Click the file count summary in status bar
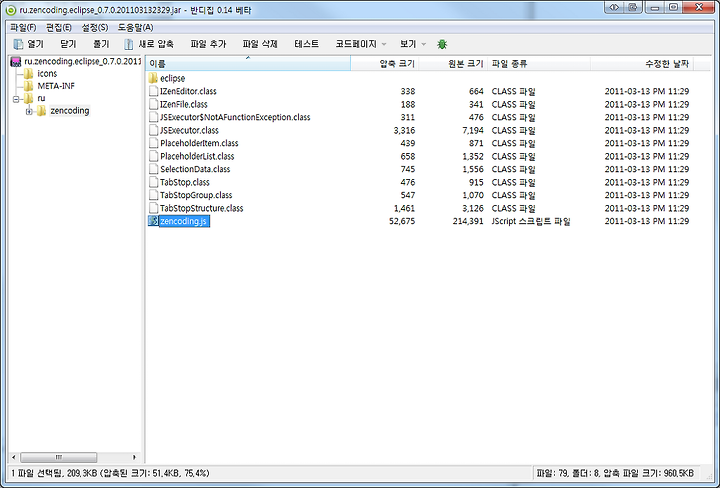The width and height of the screenshot is (720, 488). [615, 473]
